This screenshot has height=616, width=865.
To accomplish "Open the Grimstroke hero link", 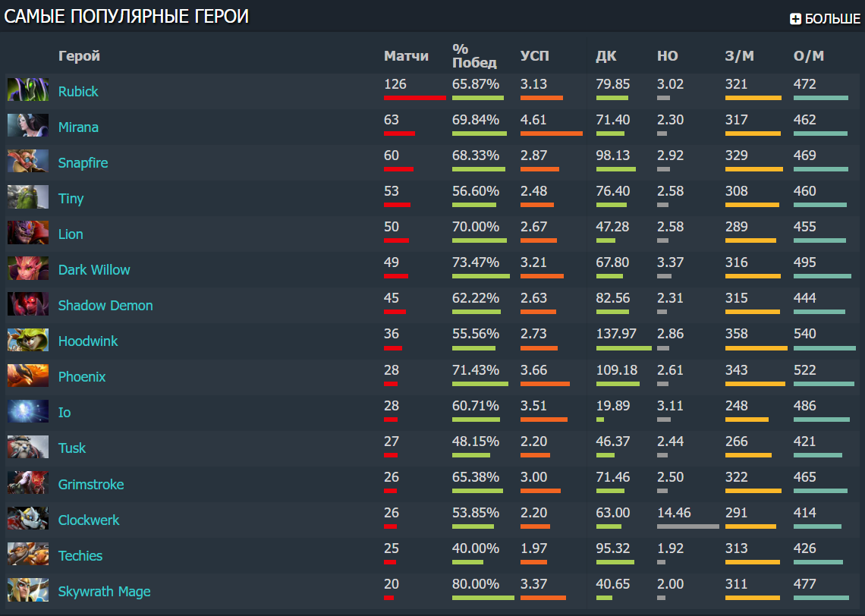I will pos(91,484).
